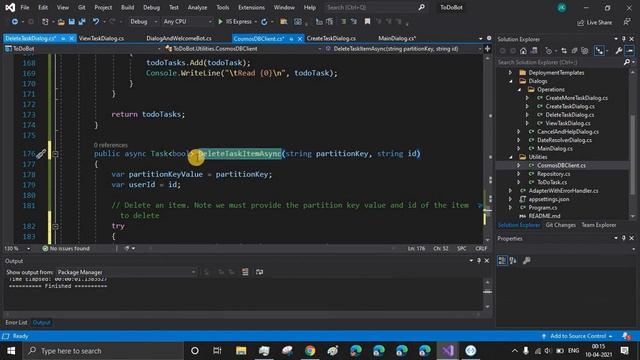This screenshot has height=360, width=640.
Task: Toggle auto-hide pin on the Properties panel
Action: (x=624, y=238)
